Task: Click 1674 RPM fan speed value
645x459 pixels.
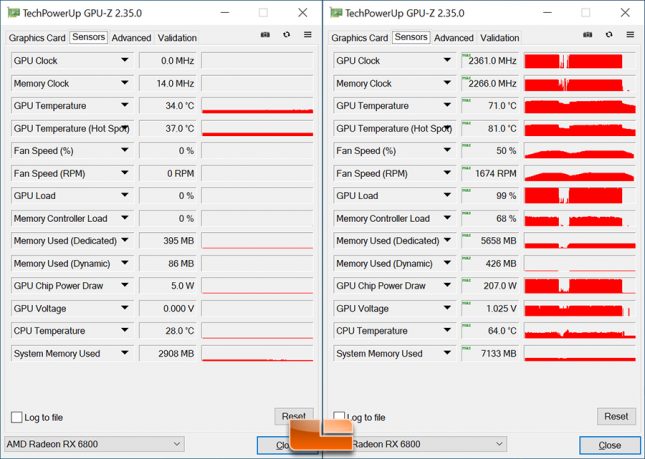Action: (490, 174)
